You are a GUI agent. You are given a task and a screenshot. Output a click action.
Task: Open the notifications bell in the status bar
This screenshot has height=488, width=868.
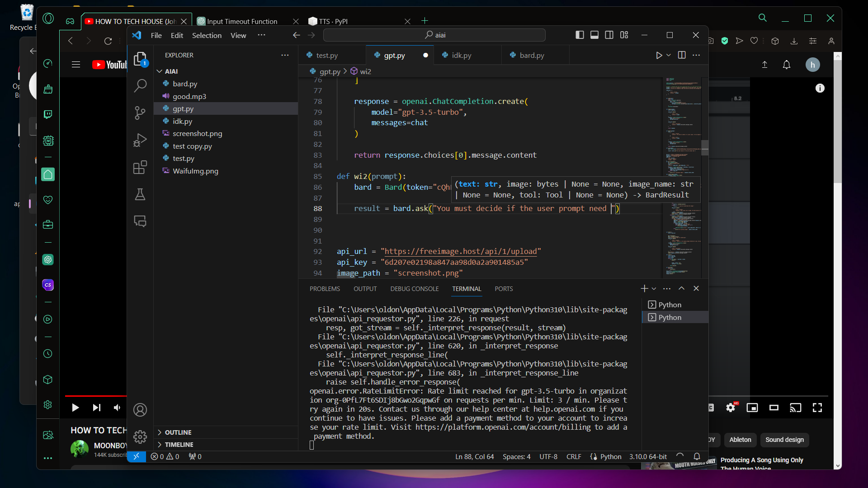pyautogui.click(x=697, y=456)
